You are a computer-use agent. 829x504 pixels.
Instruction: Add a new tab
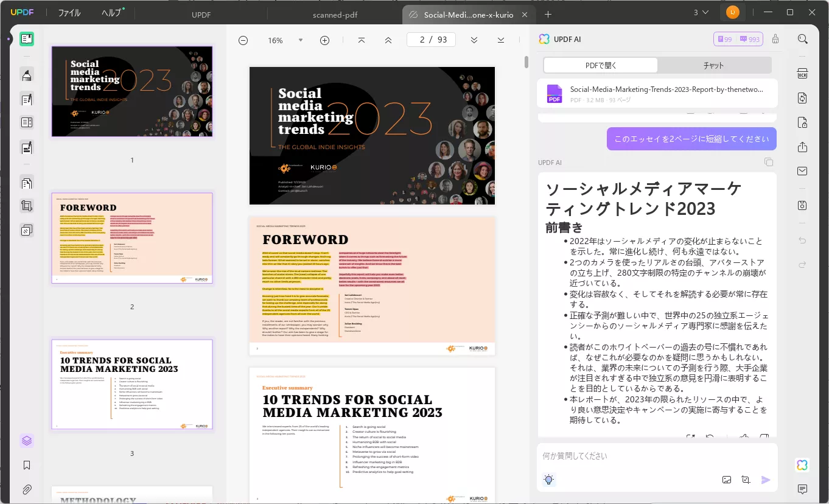tap(548, 14)
